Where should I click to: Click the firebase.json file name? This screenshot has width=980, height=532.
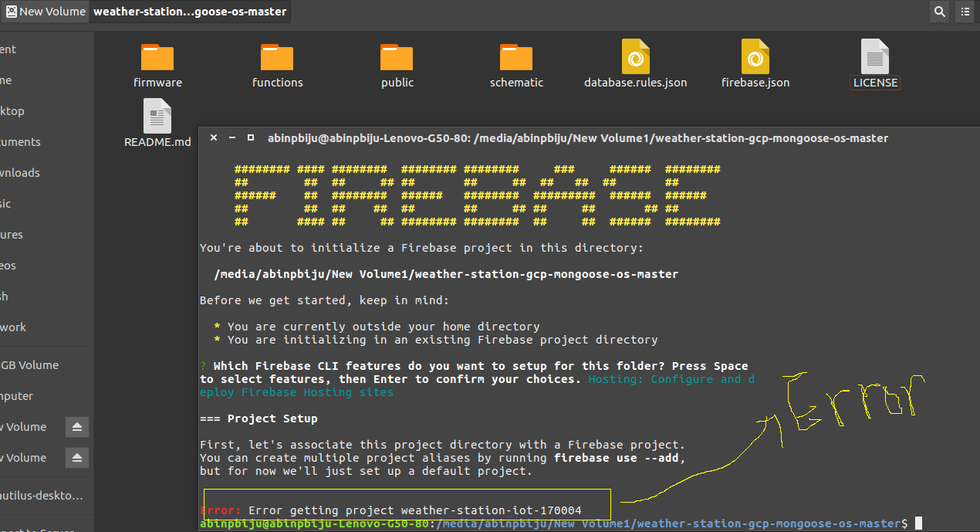click(x=755, y=83)
